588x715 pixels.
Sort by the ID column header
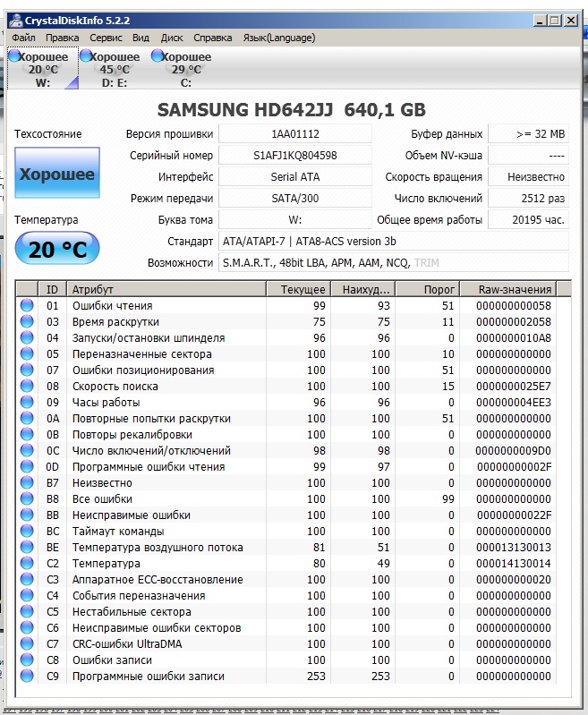(x=53, y=290)
